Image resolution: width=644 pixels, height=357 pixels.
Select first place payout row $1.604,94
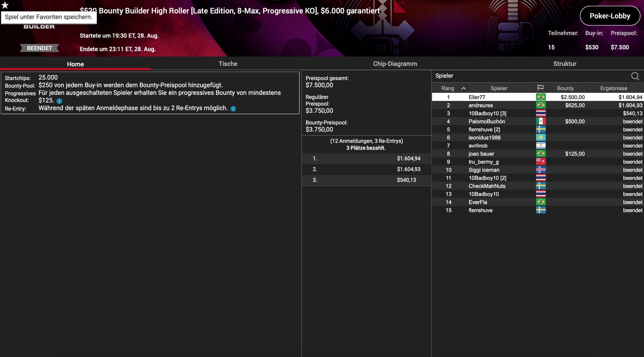click(366, 158)
